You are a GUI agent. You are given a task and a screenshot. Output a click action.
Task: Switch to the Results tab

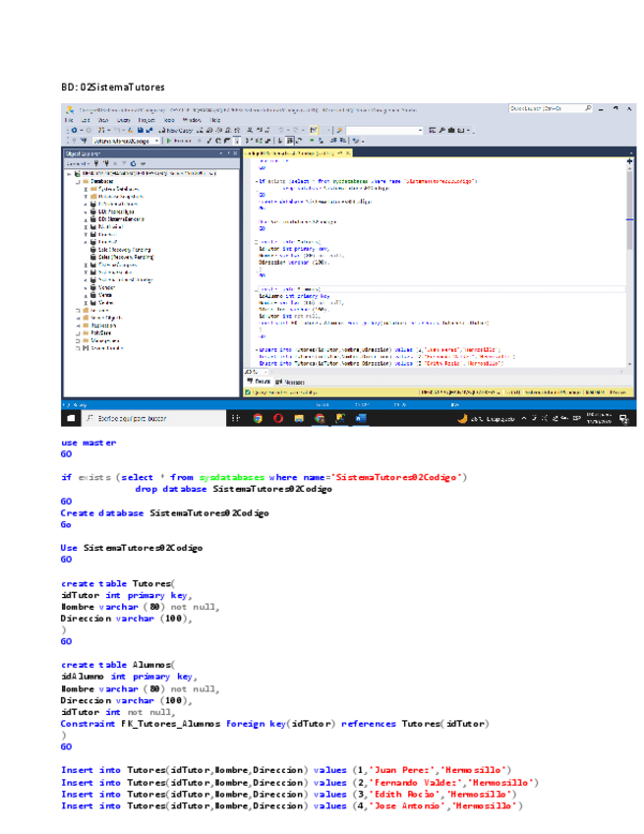[x=262, y=381]
